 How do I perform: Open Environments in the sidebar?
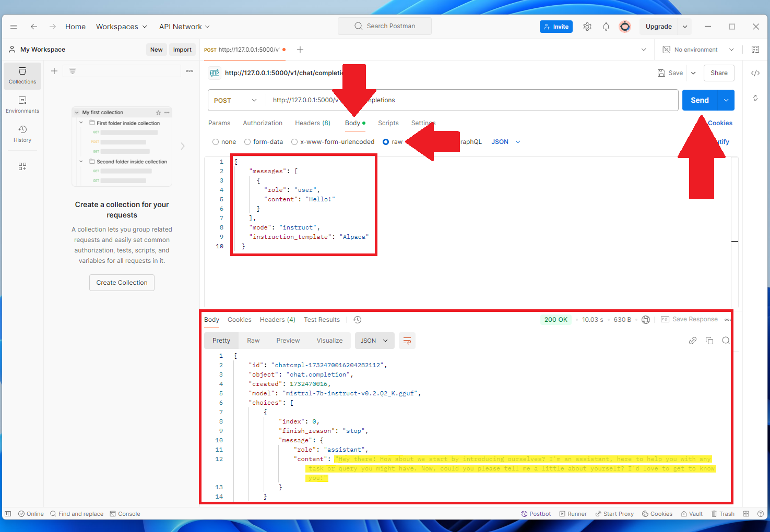click(x=22, y=105)
